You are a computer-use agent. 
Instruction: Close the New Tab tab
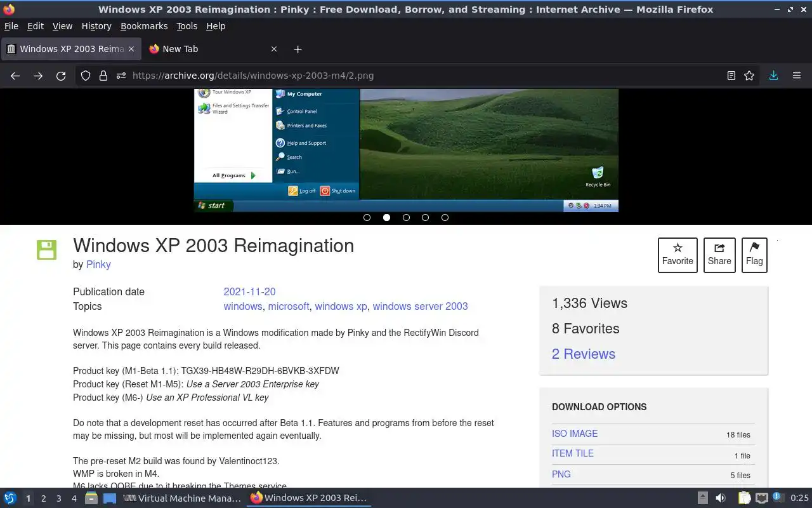point(274,49)
